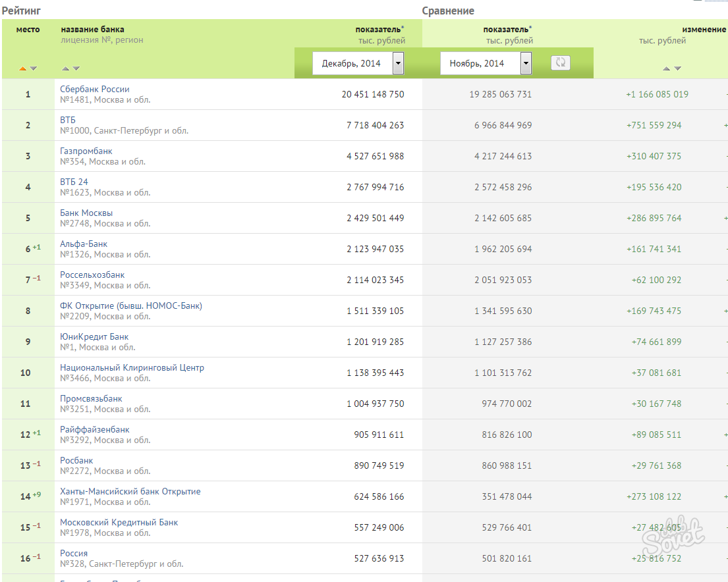728x582 pixels.
Task: Open Сбербанк России bank link
Action: click(95, 89)
